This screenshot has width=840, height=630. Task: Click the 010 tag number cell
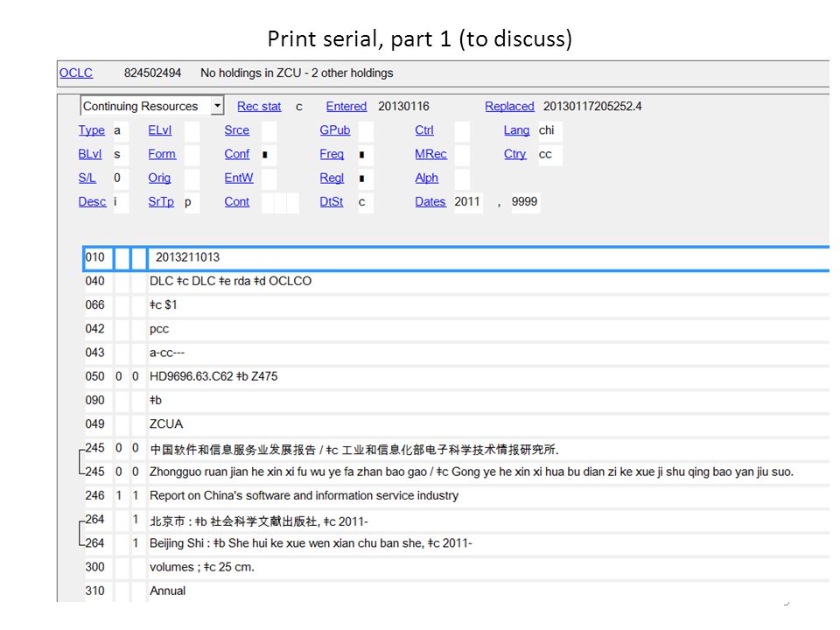pyautogui.click(x=98, y=257)
